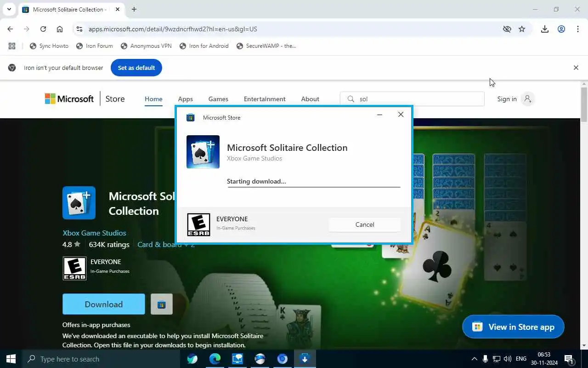Click the ESRB rating badge in dialog
The height and width of the screenshot is (368, 588).
point(198,224)
